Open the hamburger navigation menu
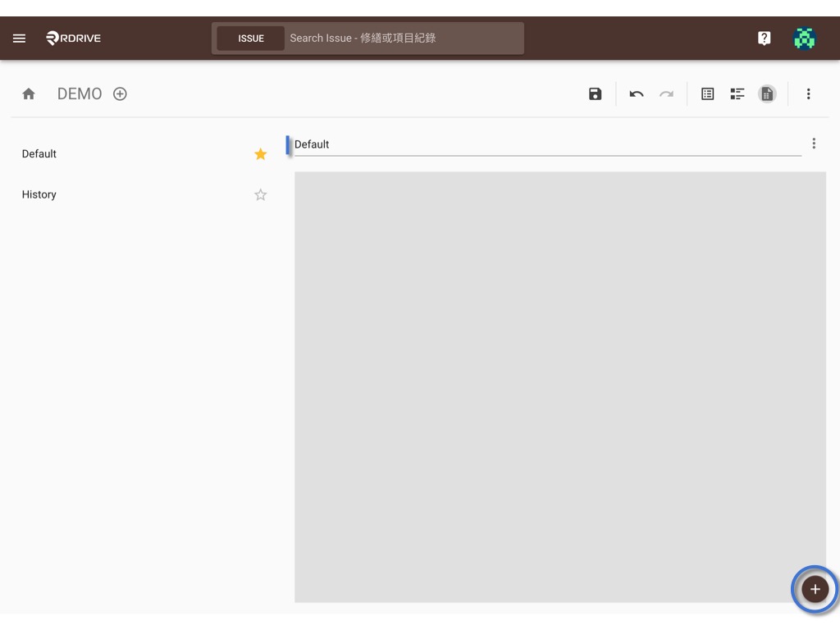This screenshot has height=630, width=840. point(20,38)
